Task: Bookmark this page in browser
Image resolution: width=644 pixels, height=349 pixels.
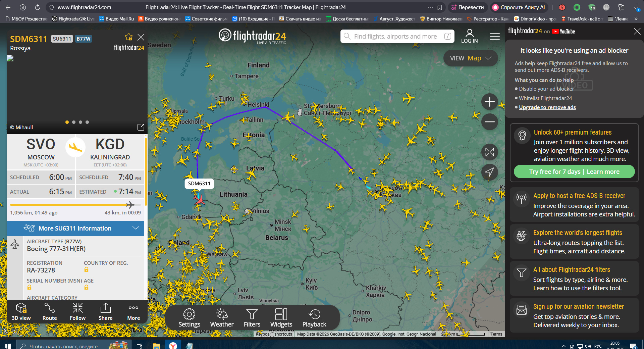Action: pyautogui.click(x=440, y=7)
